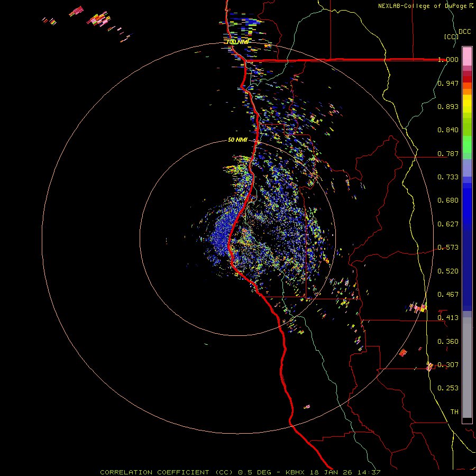Click the 0.307 scale value

pos(448,365)
